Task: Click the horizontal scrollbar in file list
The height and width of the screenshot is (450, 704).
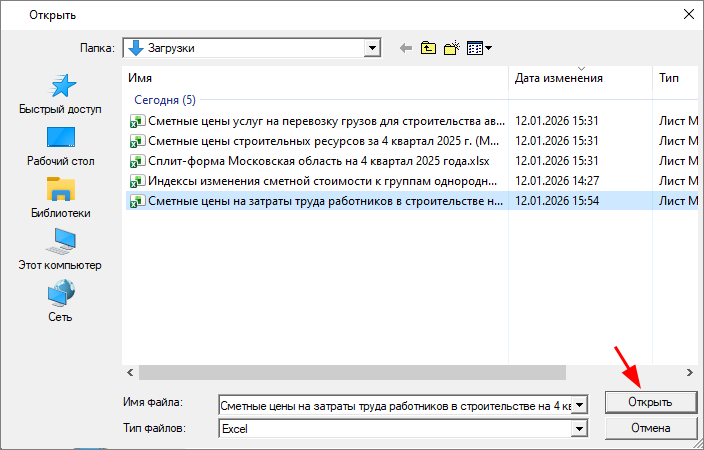Action: pyautogui.click(x=350, y=372)
